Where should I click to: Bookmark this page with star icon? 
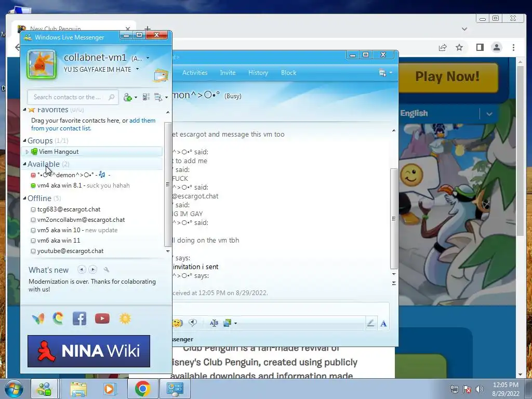coord(459,47)
